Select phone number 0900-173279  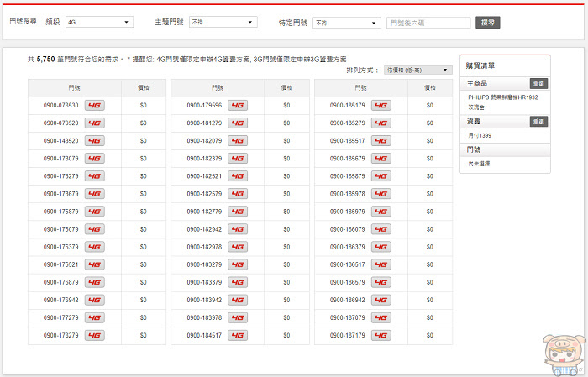(60, 176)
